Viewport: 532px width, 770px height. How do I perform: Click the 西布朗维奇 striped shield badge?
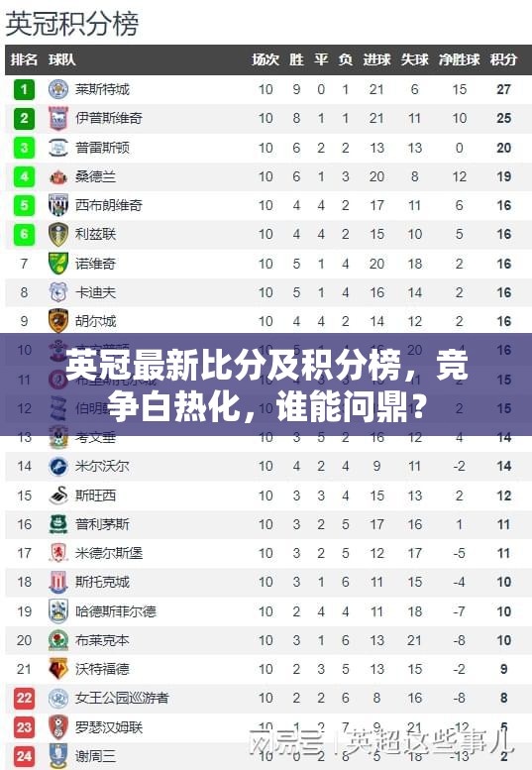(57, 205)
